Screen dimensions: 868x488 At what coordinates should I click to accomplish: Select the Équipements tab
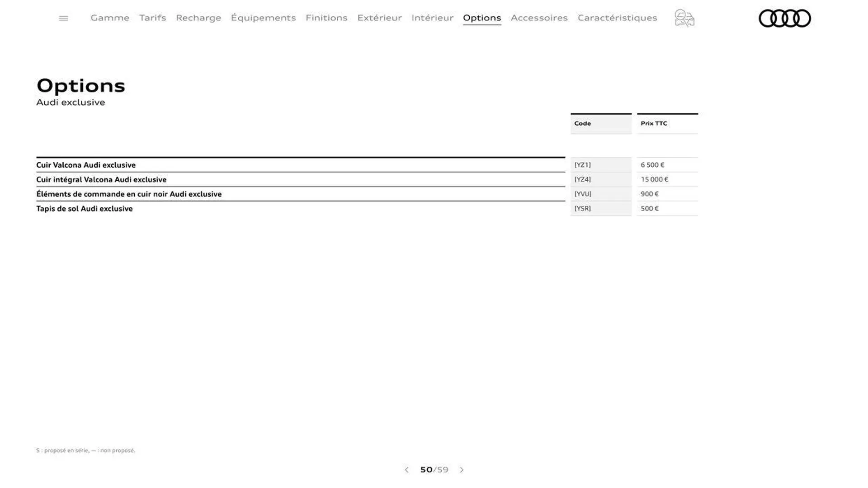pos(263,18)
